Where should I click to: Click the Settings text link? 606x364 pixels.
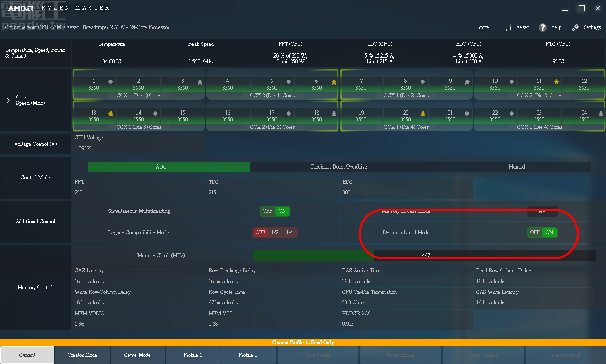point(592,27)
